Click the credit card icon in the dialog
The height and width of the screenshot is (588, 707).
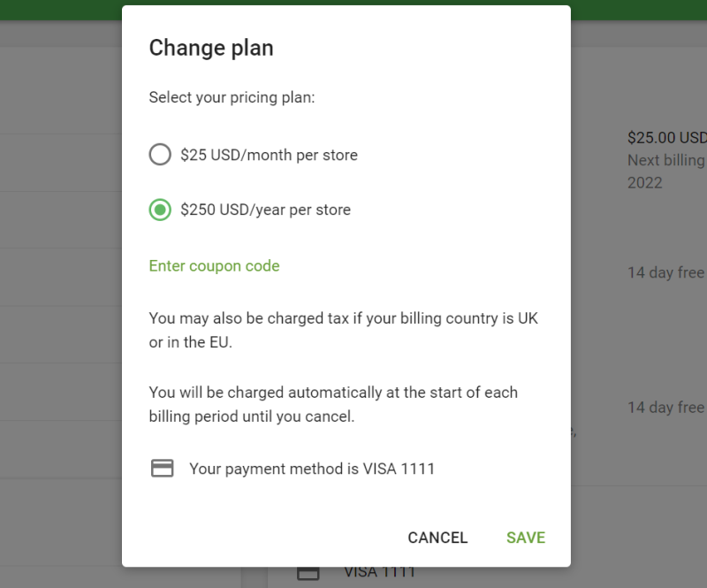pyautogui.click(x=162, y=469)
